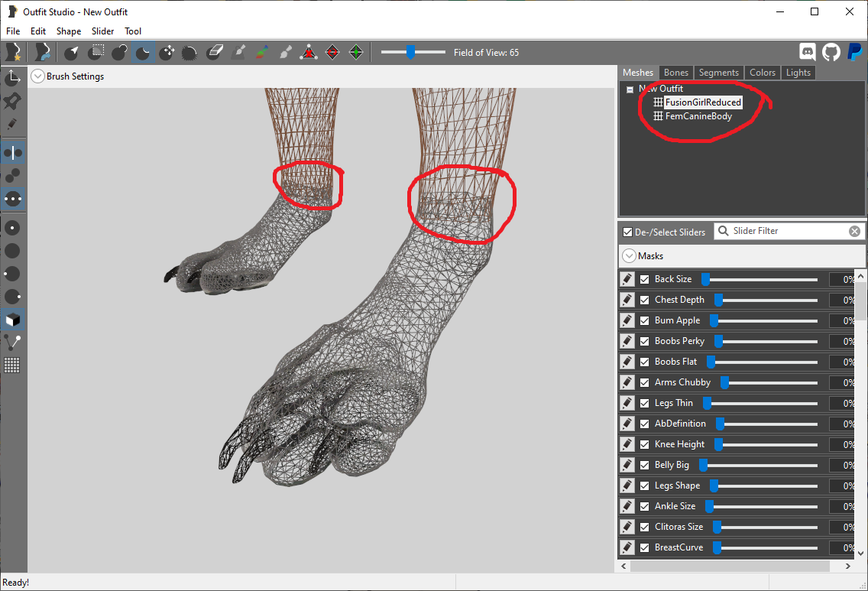Toggle the De-/Select Sliders checkbox
The height and width of the screenshot is (591, 868).
point(628,232)
